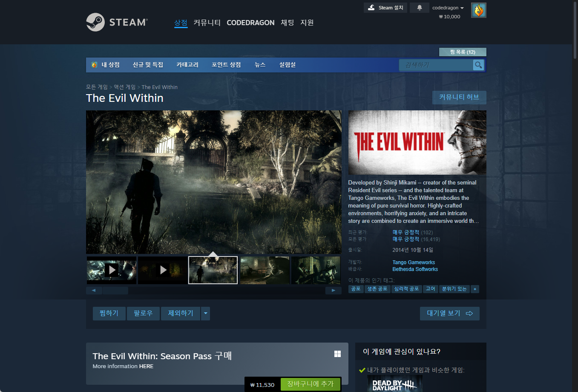Open 뉴스 tab
Viewport: 578px width, 392px height.
pos(260,65)
